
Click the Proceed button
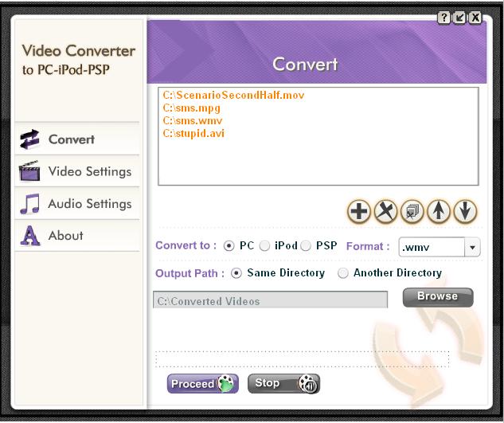tap(203, 383)
